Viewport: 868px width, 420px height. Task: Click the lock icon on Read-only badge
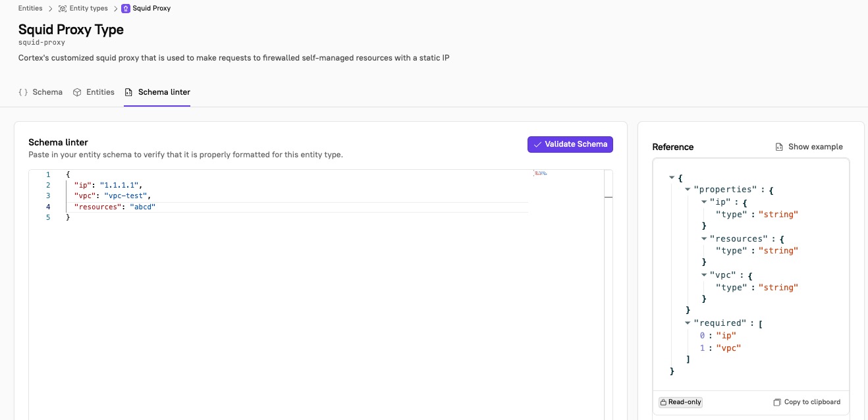[665, 402]
